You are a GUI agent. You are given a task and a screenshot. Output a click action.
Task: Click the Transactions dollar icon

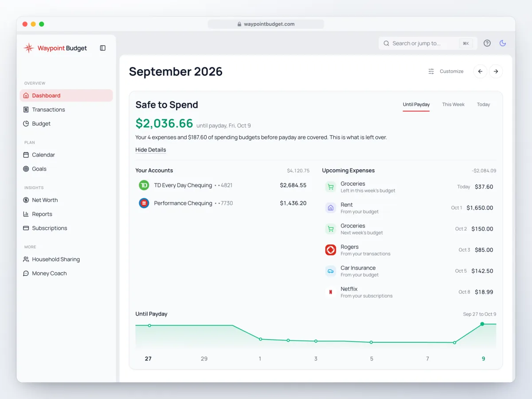[x=26, y=110]
